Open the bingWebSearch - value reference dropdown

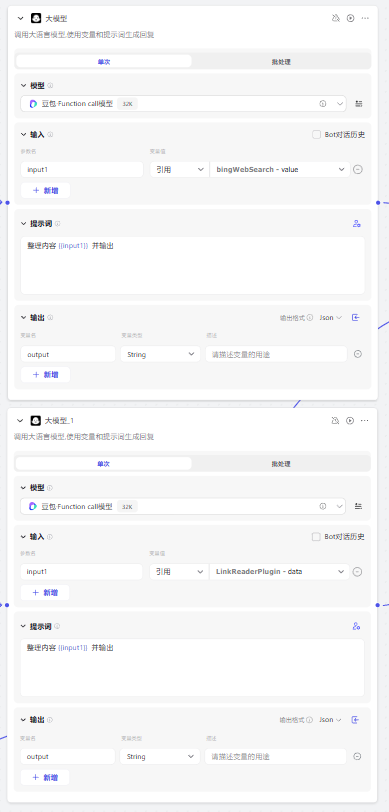pos(280,169)
